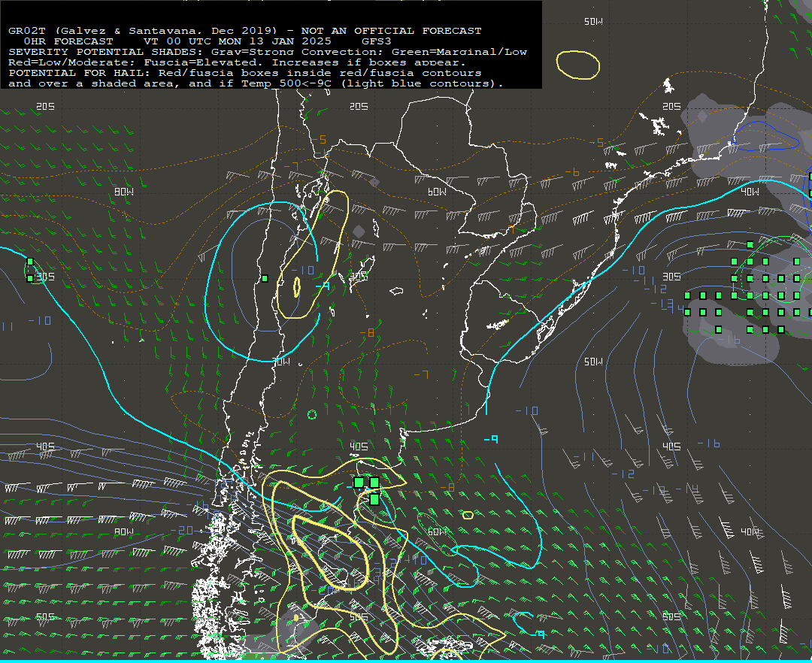Click the lone green box west of the -10 label over Chile

265,278
